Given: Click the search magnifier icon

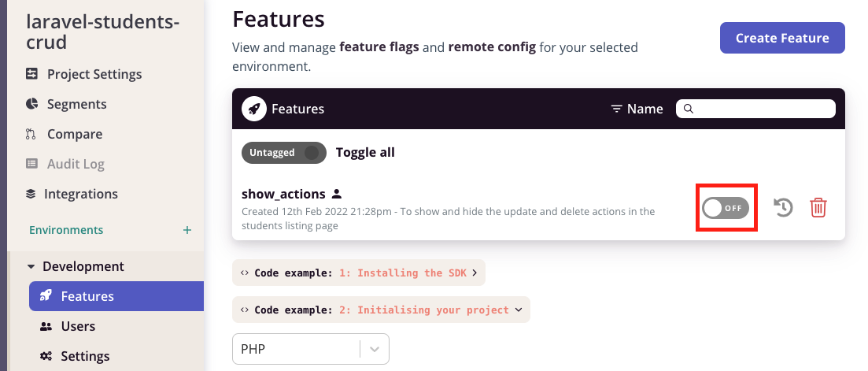Looking at the screenshot, I should click(x=689, y=109).
